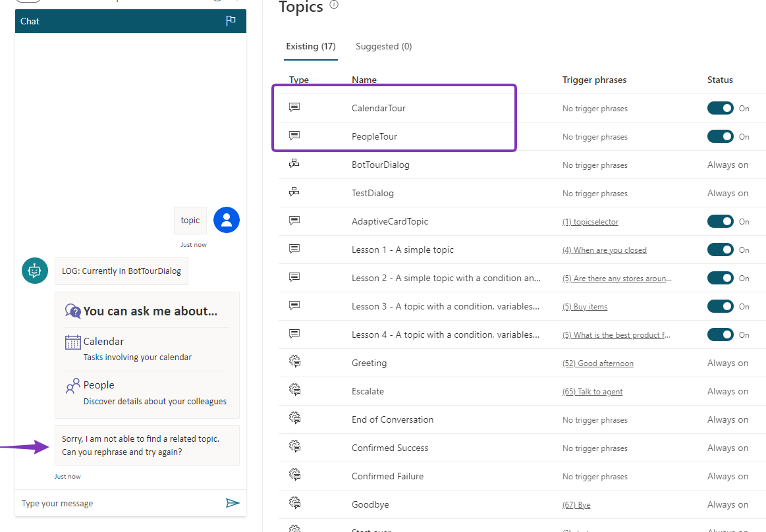Open the Escalate topic name
766x532 pixels.
pos(368,391)
